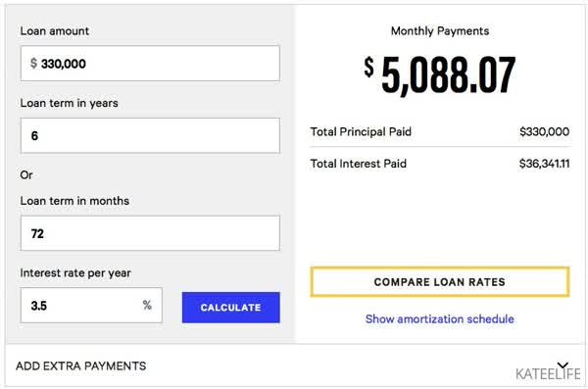This screenshot has width=588, height=389.
Task: Focus the Loan term in years field
Action: coord(150,135)
